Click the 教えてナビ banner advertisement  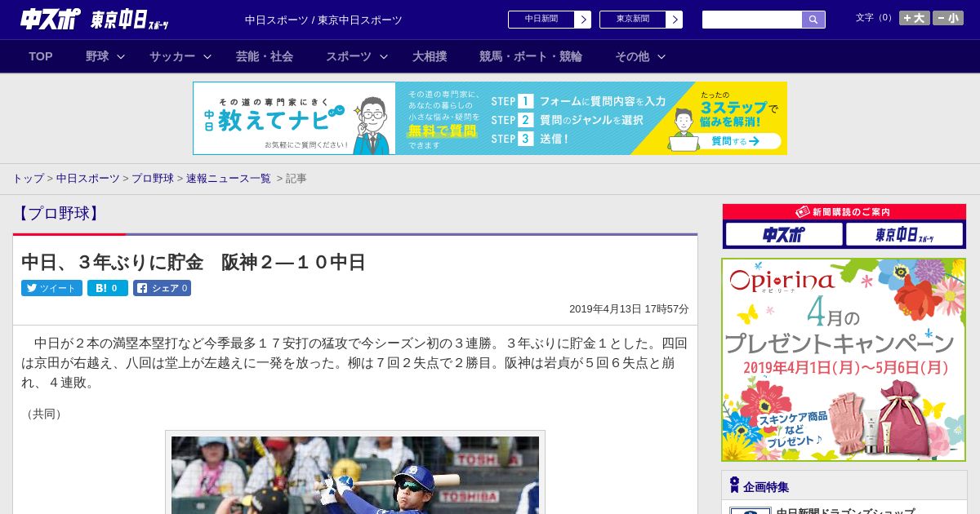click(x=490, y=118)
